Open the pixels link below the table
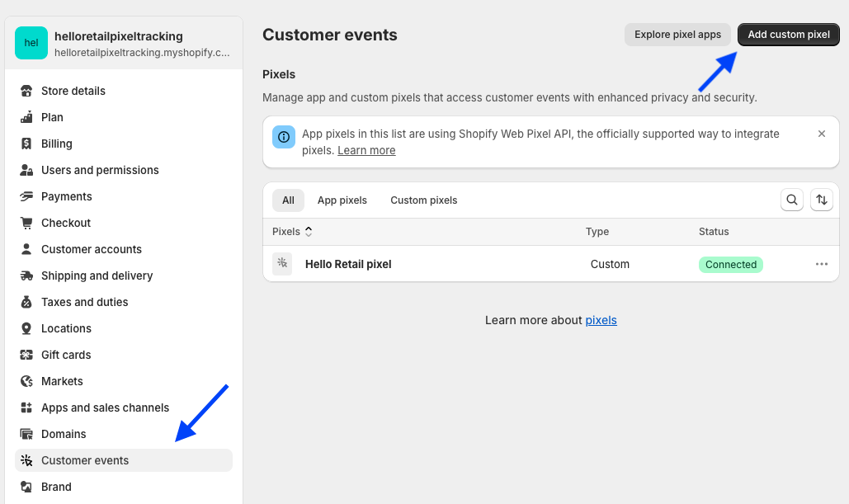 click(601, 320)
